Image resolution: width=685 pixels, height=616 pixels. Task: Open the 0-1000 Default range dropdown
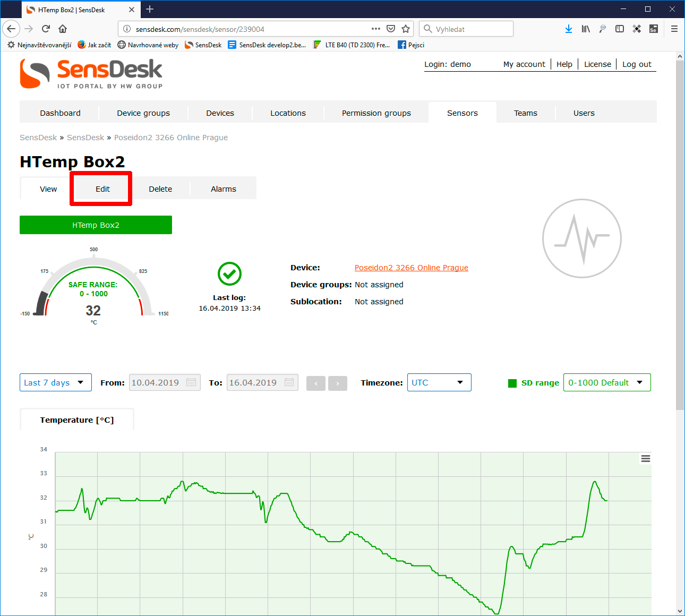[607, 382]
